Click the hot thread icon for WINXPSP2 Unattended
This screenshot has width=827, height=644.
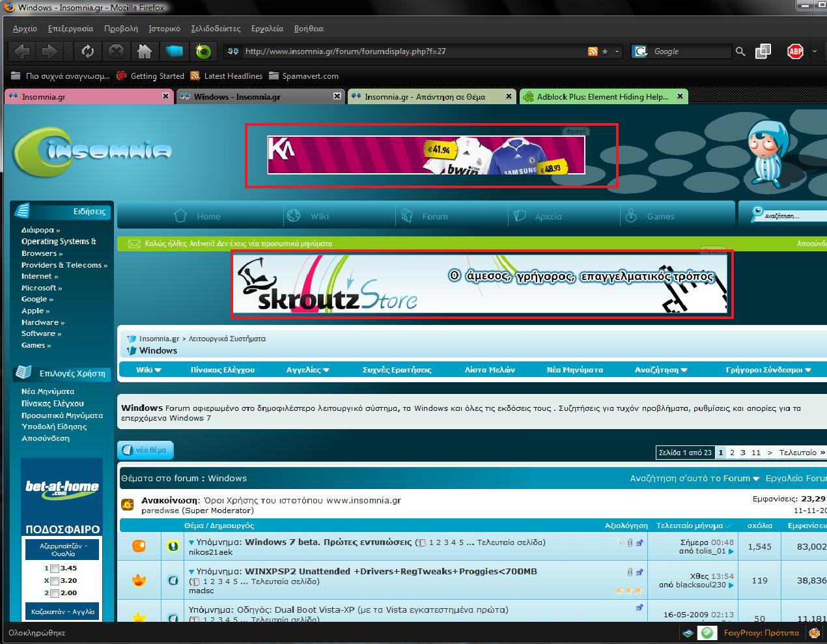(139, 580)
